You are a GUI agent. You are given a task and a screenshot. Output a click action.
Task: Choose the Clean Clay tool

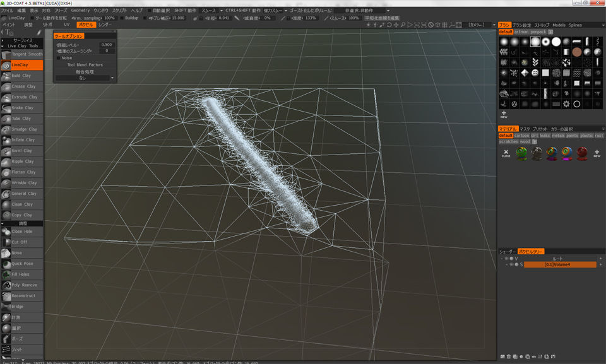(22, 204)
